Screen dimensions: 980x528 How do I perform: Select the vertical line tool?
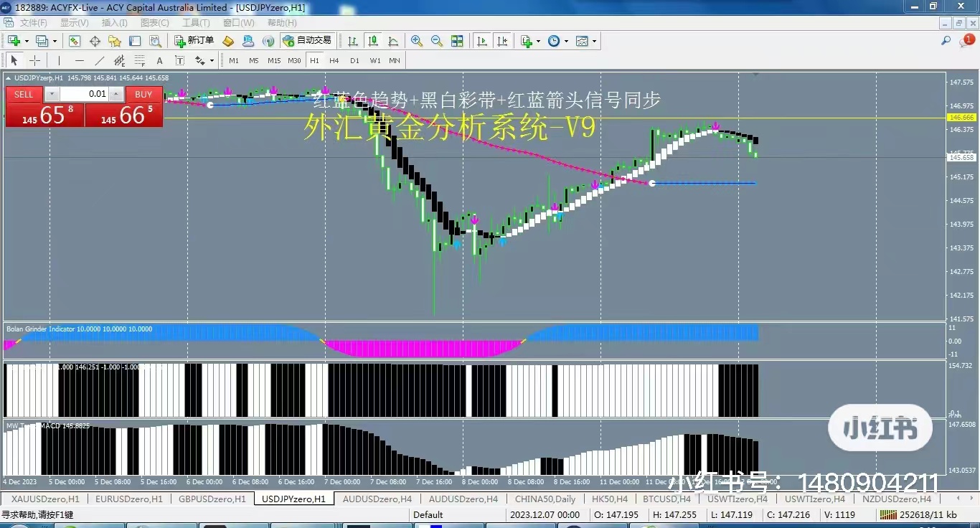click(59, 60)
